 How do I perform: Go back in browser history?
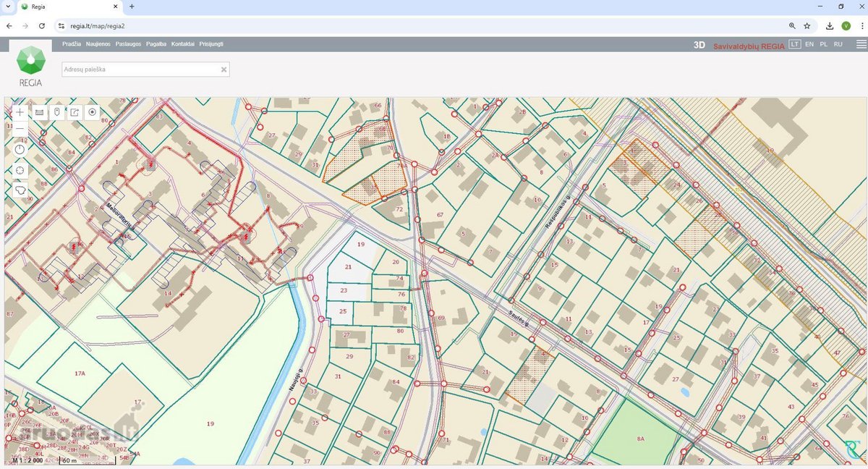pyautogui.click(x=9, y=25)
